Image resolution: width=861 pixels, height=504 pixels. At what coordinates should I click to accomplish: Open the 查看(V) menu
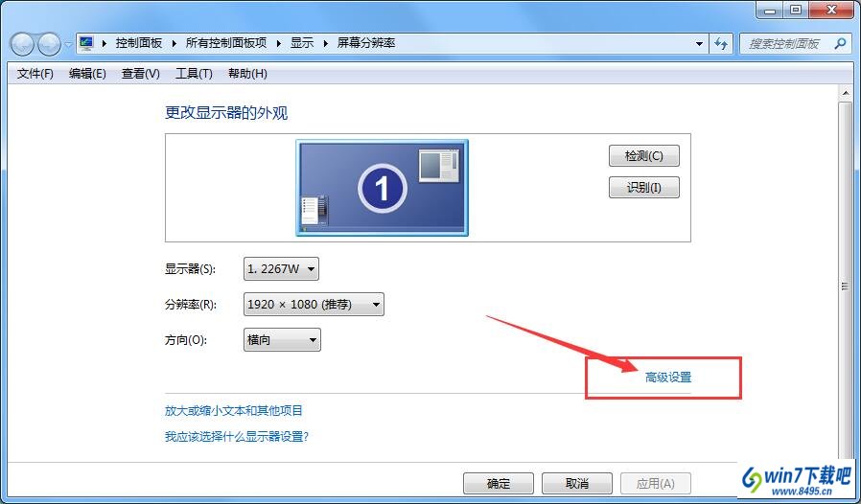[x=140, y=74]
